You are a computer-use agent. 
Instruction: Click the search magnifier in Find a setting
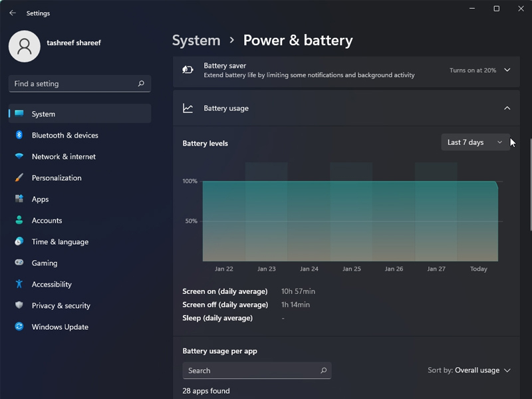pyautogui.click(x=141, y=84)
